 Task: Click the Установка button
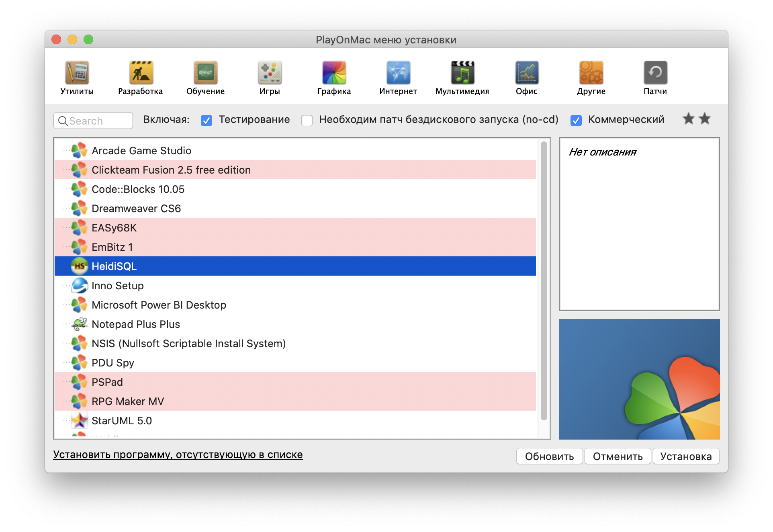click(686, 456)
